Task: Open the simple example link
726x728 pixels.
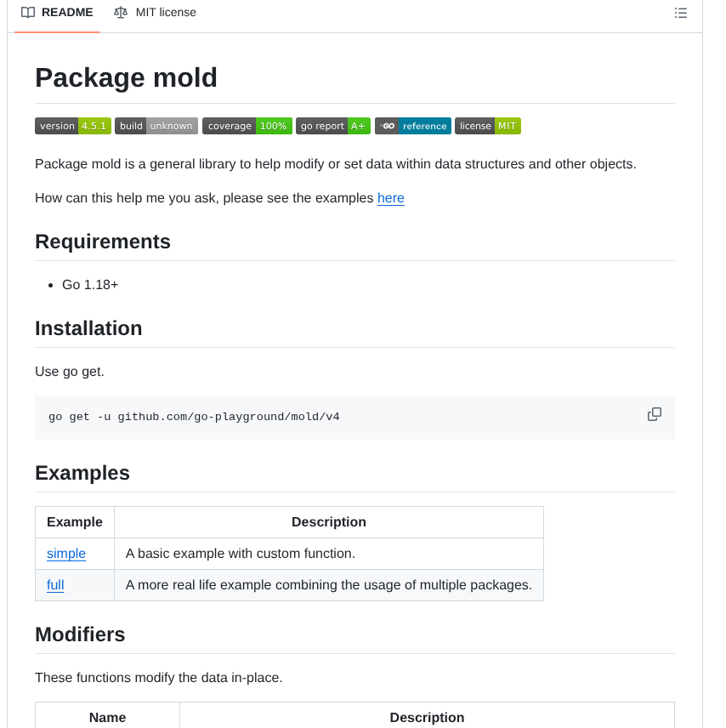Action: [x=65, y=554]
